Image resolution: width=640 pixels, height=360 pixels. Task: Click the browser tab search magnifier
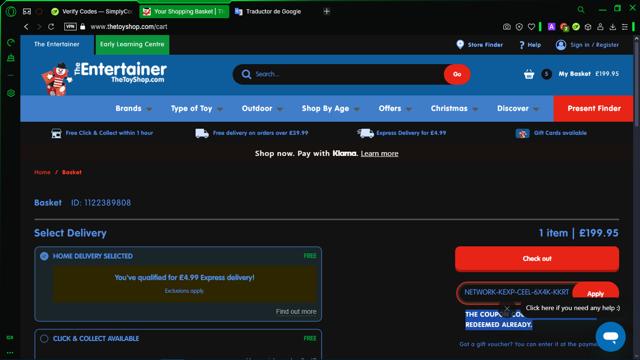581,10
